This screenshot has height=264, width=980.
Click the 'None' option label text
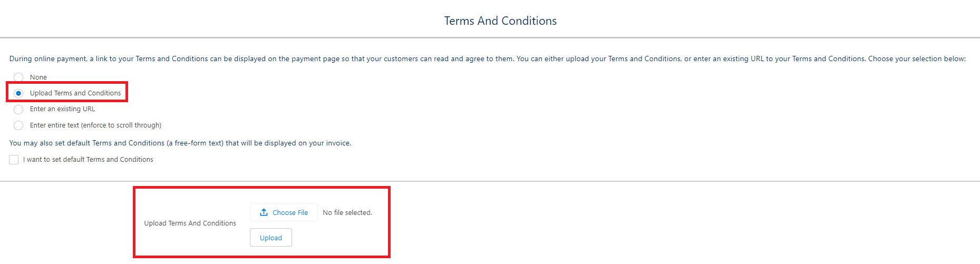(x=38, y=77)
